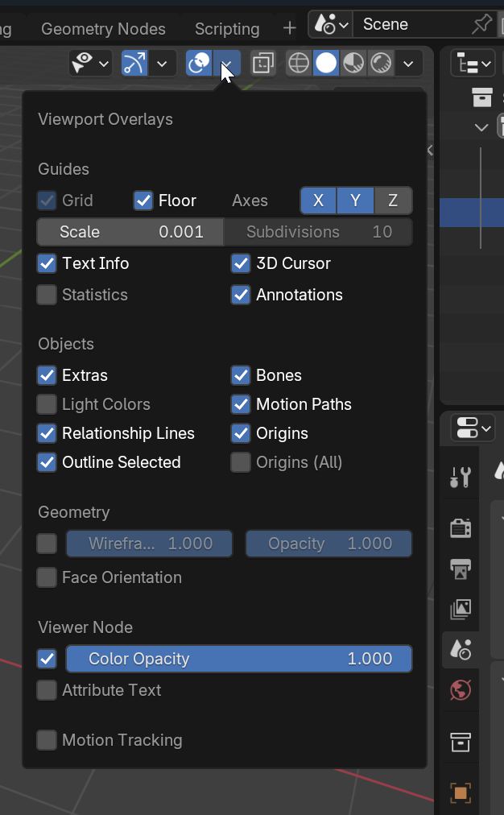This screenshot has width=504, height=815.
Task: Enable the Statistics checkbox
Action: (47, 295)
